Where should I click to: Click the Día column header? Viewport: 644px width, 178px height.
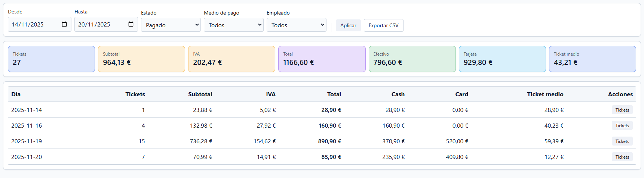pos(16,94)
